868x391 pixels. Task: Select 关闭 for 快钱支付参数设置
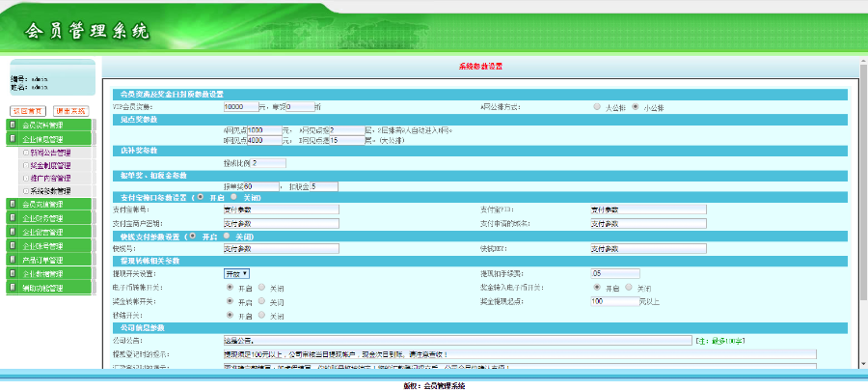[x=227, y=236]
